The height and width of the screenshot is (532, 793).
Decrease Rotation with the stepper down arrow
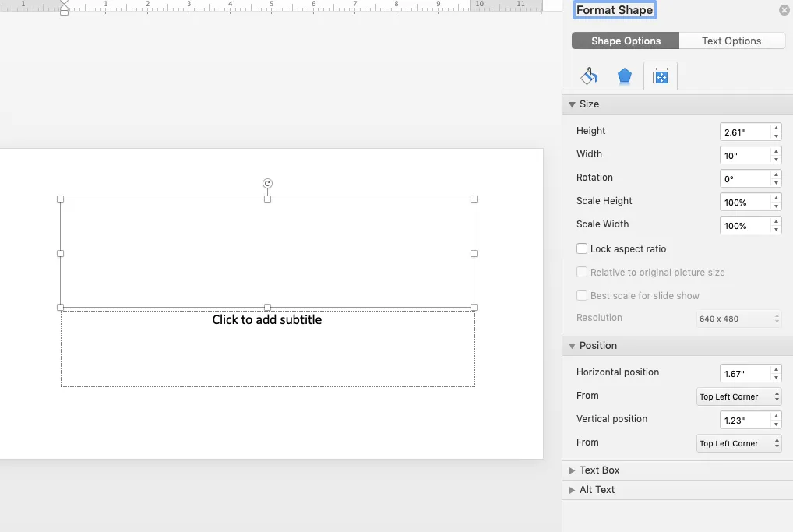pos(777,183)
